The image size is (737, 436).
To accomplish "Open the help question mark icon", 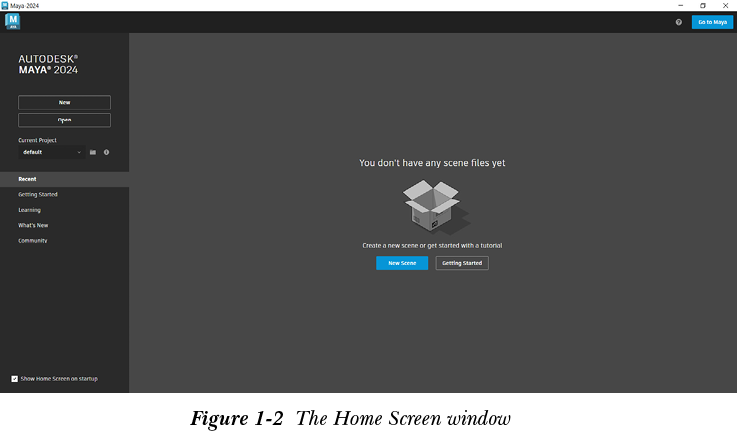I will tap(679, 22).
